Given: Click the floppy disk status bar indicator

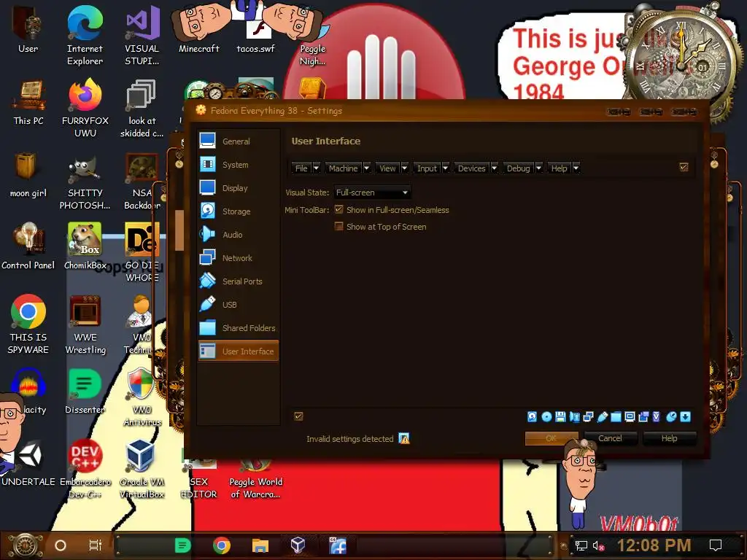Looking at the screenshot, I should click(x=560, y=417).
